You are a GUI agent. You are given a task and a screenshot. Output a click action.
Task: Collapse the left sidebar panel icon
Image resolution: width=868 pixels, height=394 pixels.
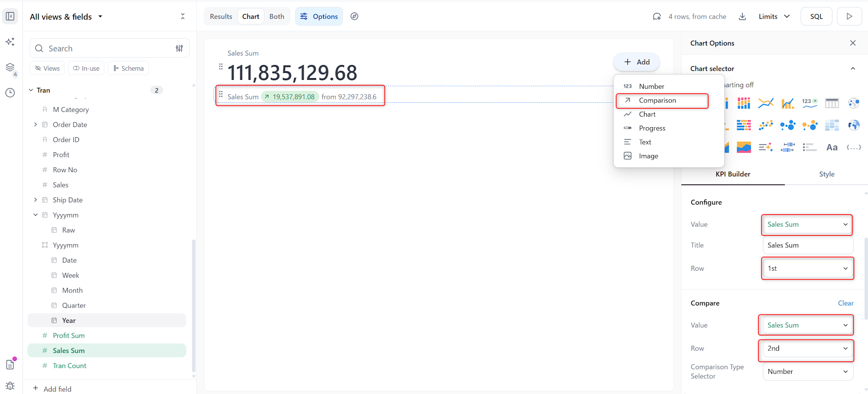pyautogui.click(x=10, y=16)
